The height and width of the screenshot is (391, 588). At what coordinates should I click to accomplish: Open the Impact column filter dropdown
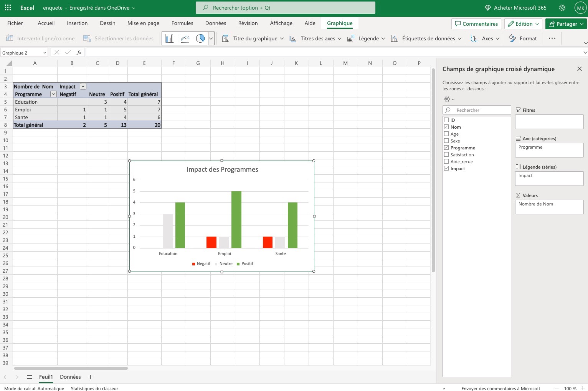point(83,86)
